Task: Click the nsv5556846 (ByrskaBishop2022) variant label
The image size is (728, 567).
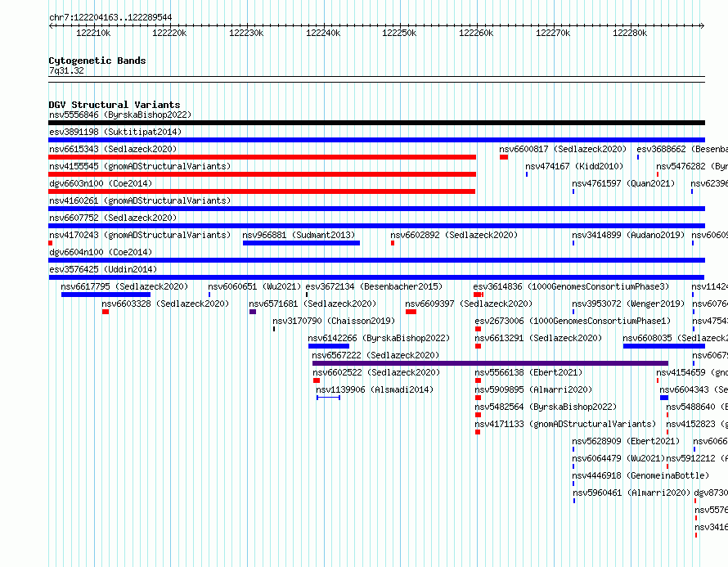Action: pos(120,115)
